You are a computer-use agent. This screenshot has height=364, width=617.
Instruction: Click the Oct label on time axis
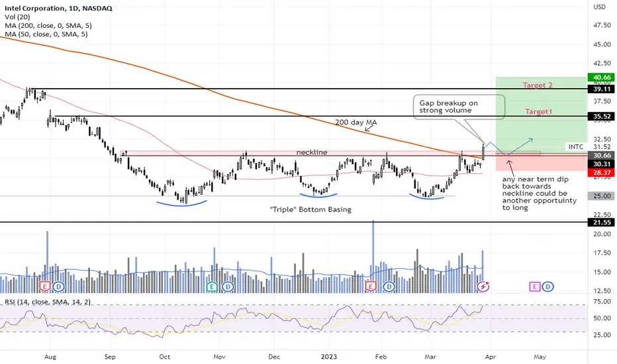coord(164,357)
